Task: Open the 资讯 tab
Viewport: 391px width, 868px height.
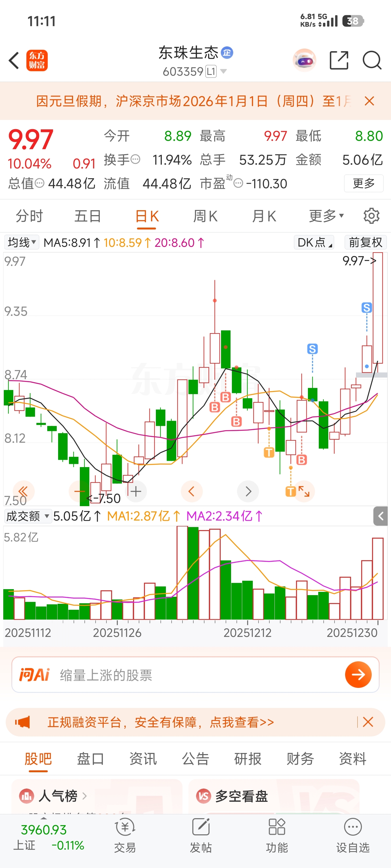Action: [143, 759]
